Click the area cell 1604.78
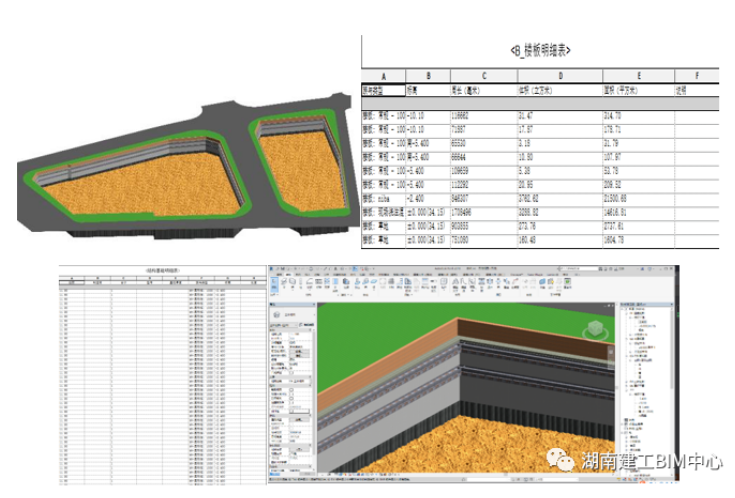Screen dimensions: 735x498 coord(638,240)
